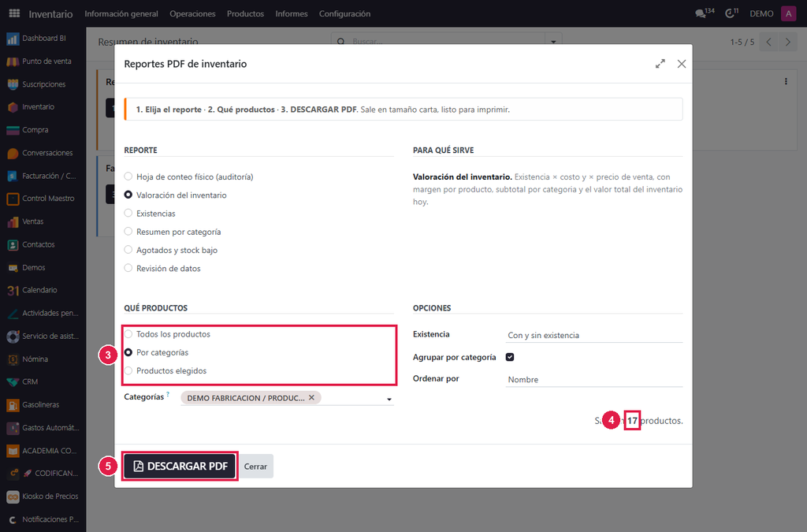Image resolution: width=807 pixels, height=532 pixels.
Task: Open Facturación app in sidebar
Action: tap(43, 176)
